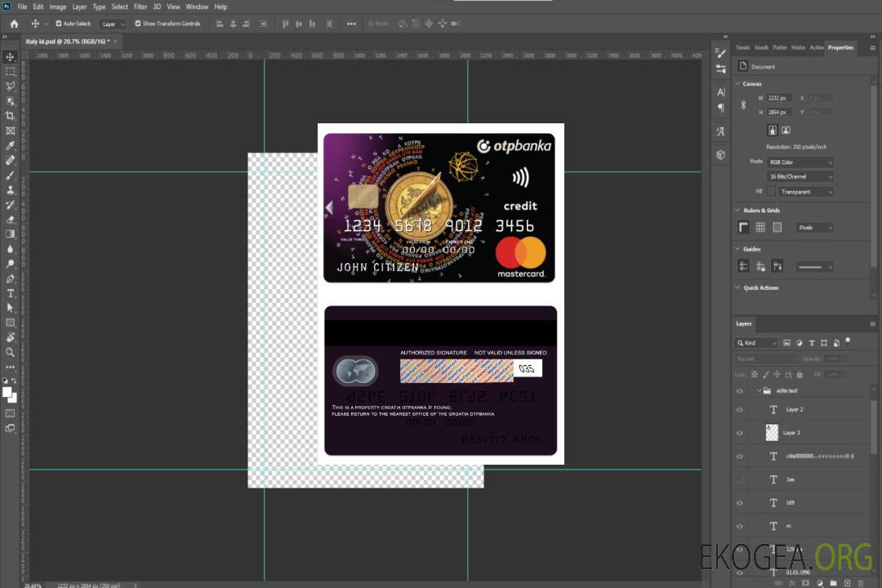Screen dimensions: 882x588
Task: Switch to the Properties tab
Action: pyautogui.click(x=840, y=48)
